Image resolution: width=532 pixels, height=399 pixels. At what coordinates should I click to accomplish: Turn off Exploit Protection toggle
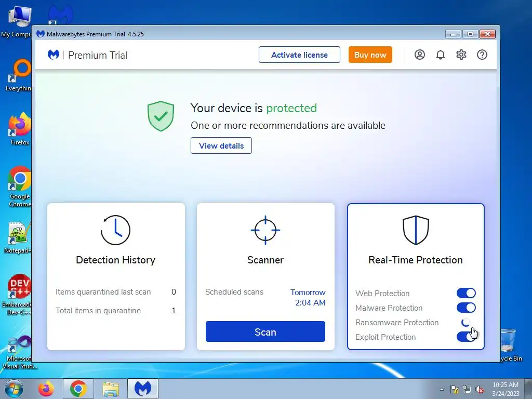click(x=466, y=337)
